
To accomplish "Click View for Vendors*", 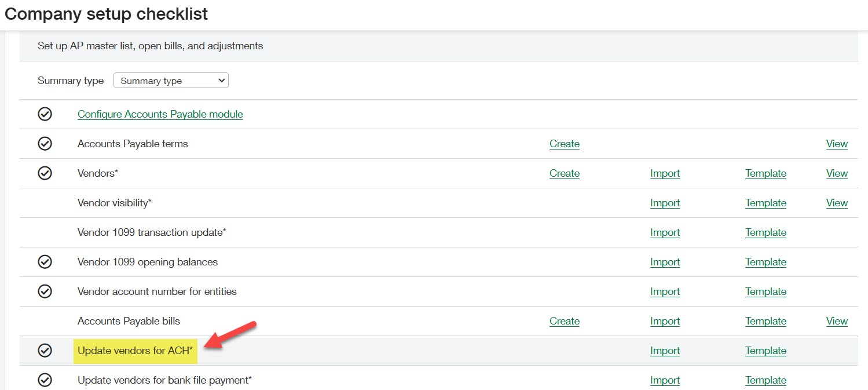I will coord(837,173).
